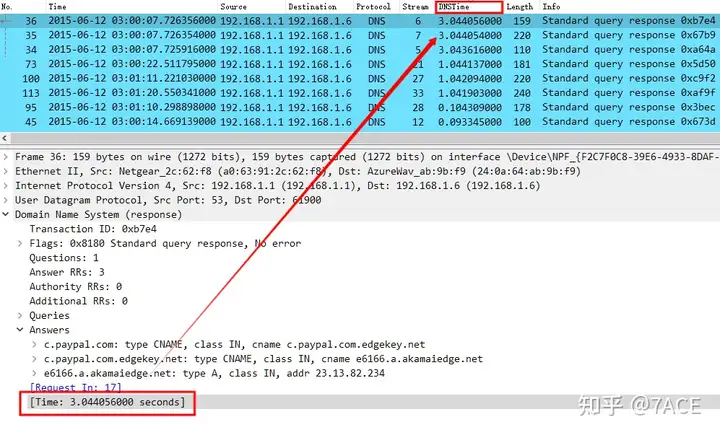Viewport: 720px width, 435px height.
Task: Click Info cell for response 0xc9f2
Action: (x=629, y=79)
